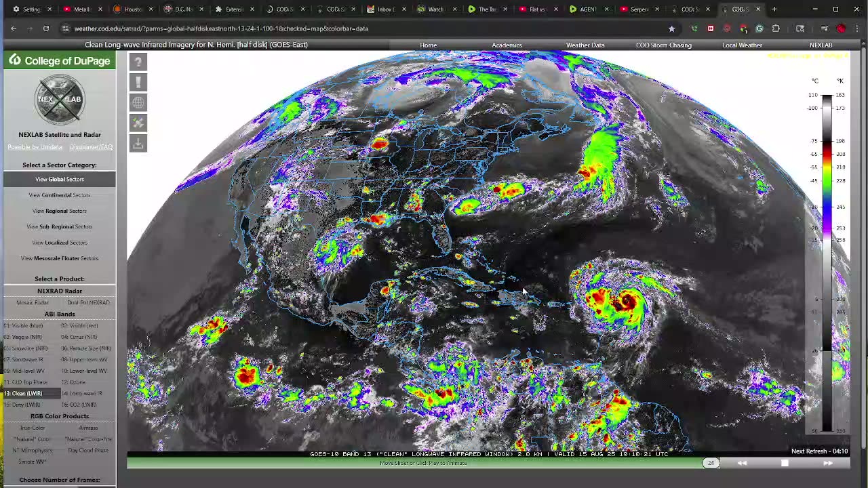
Task: Select band 15: Dirty (LWIR)
Action: [x=22, y=405]
